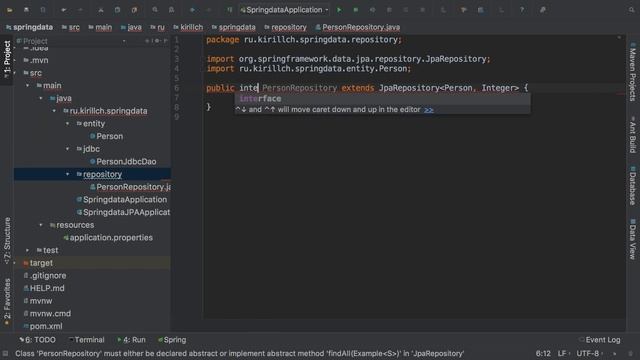Collapse the resources folder arrow
The image size is (640, 360).
coord(41,225)
